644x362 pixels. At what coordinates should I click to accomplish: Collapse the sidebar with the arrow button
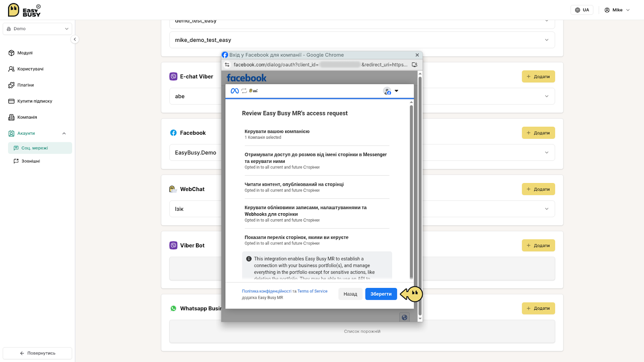click(x=74, y=39)
